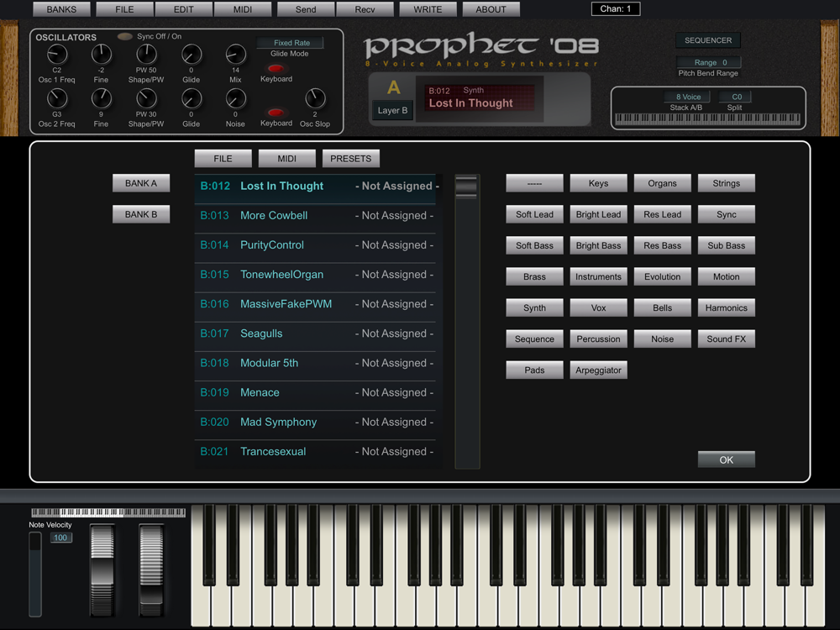Open the top FILE menu

[x=125, y=9]
